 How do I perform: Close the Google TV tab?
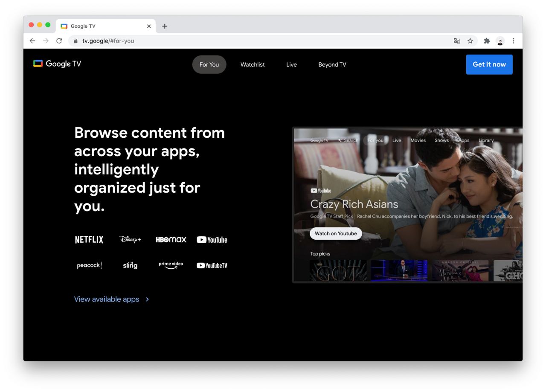(x=149, y=26)
